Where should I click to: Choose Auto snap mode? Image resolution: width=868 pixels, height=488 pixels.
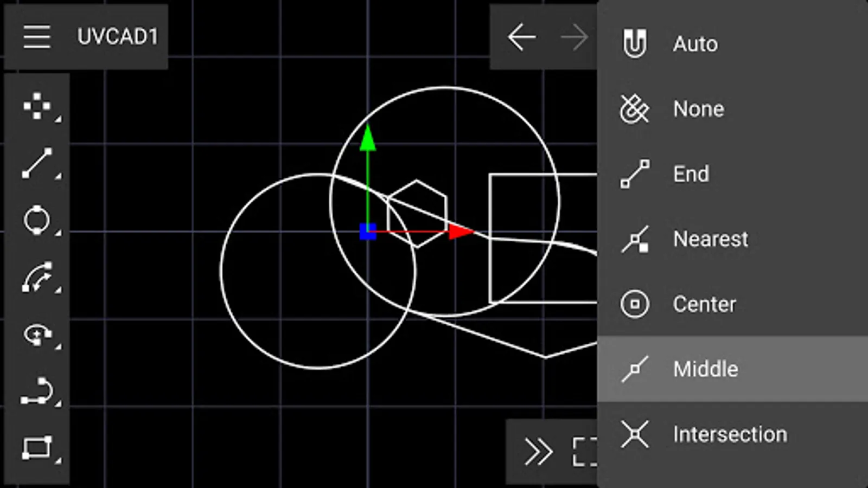click(732, 44)
